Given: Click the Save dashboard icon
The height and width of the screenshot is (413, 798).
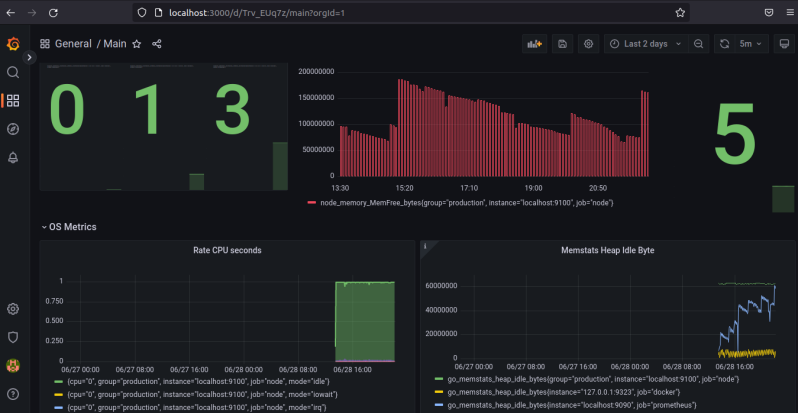Looking at the screenshot, I should pos(562,44).
